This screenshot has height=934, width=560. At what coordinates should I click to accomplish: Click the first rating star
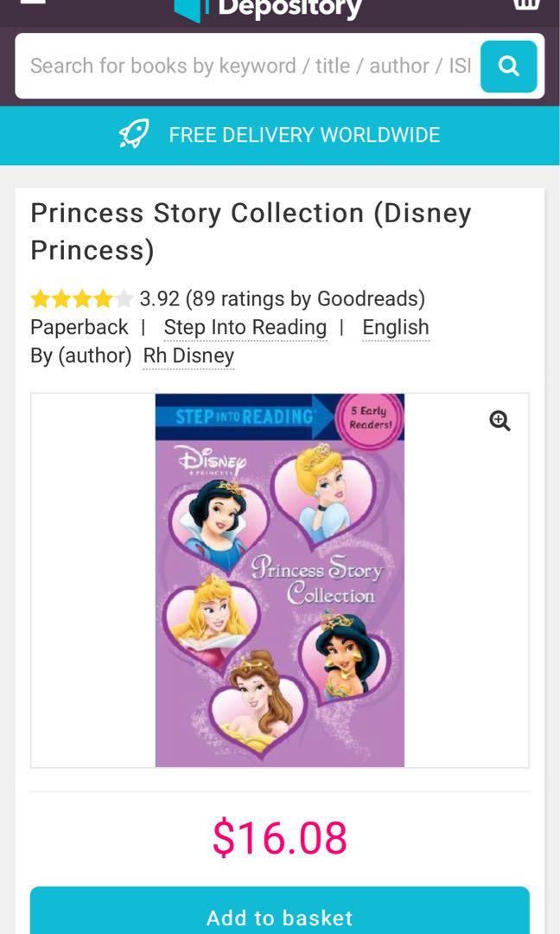(x=38, y=298)
